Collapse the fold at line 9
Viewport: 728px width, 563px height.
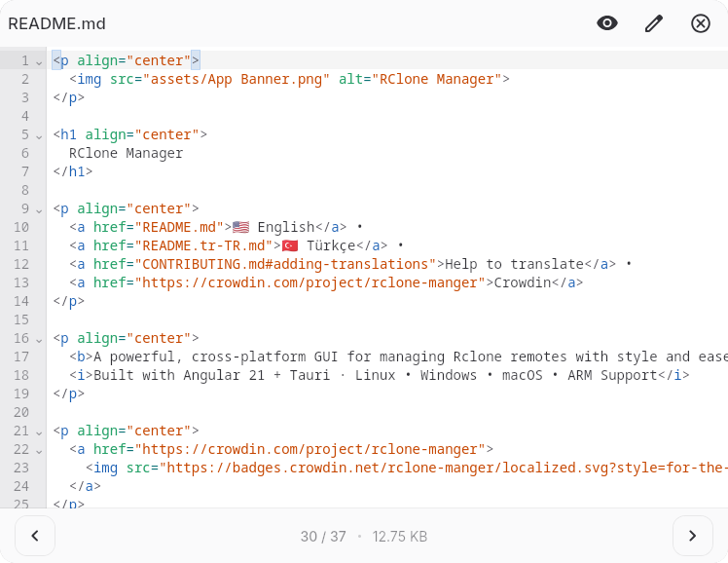click(x=39, y=210)
